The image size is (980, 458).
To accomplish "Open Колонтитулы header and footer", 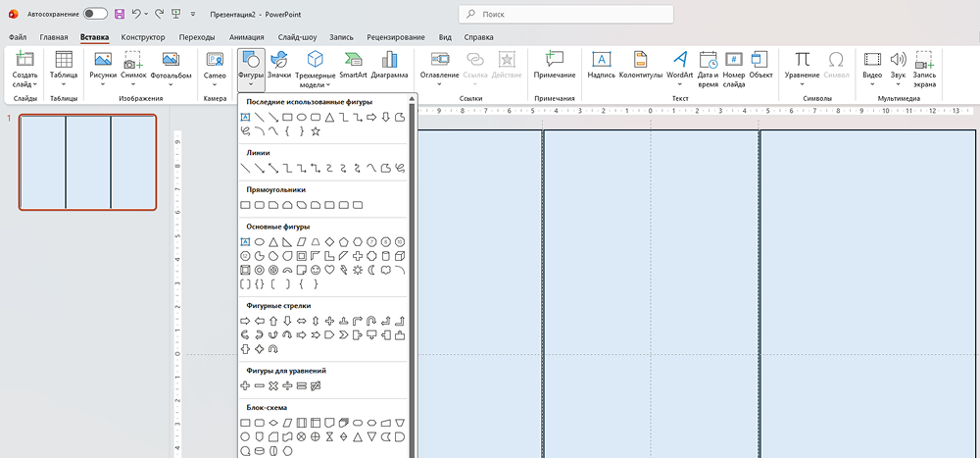I will (641, 65).
